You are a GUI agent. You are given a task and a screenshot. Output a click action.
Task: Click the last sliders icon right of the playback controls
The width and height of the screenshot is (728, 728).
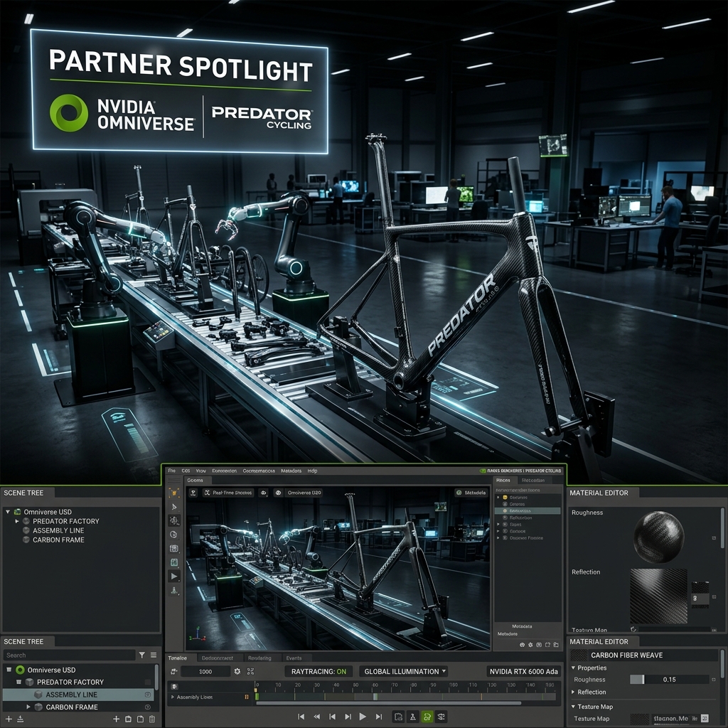pos(441,717)
